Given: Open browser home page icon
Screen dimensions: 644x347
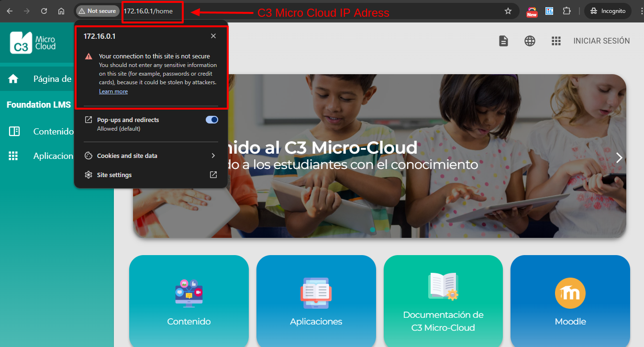Looking at the screenshot, I should pos(61,11).
